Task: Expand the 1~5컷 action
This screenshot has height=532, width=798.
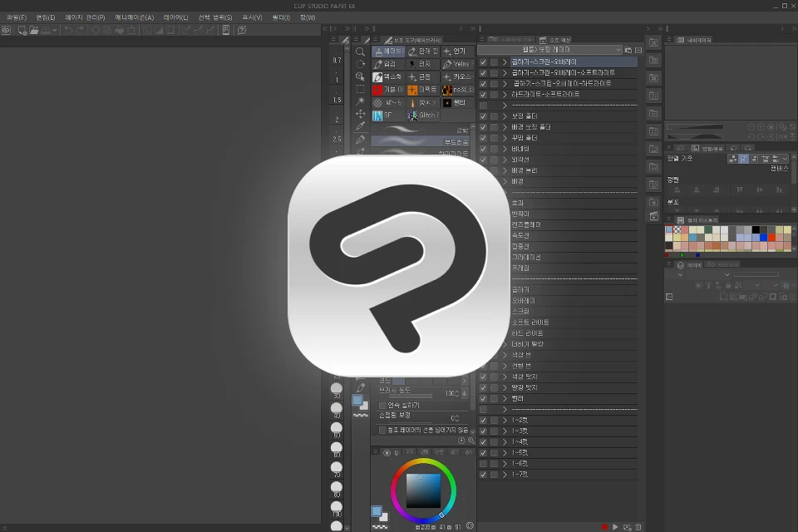Action: point(505,453)
